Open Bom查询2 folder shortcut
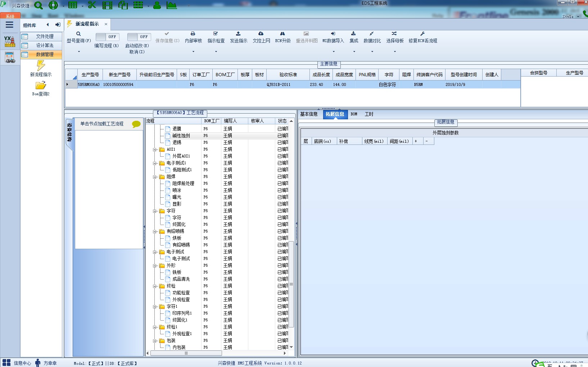Viewport: 588px width, 367px height. click(41, 89)
